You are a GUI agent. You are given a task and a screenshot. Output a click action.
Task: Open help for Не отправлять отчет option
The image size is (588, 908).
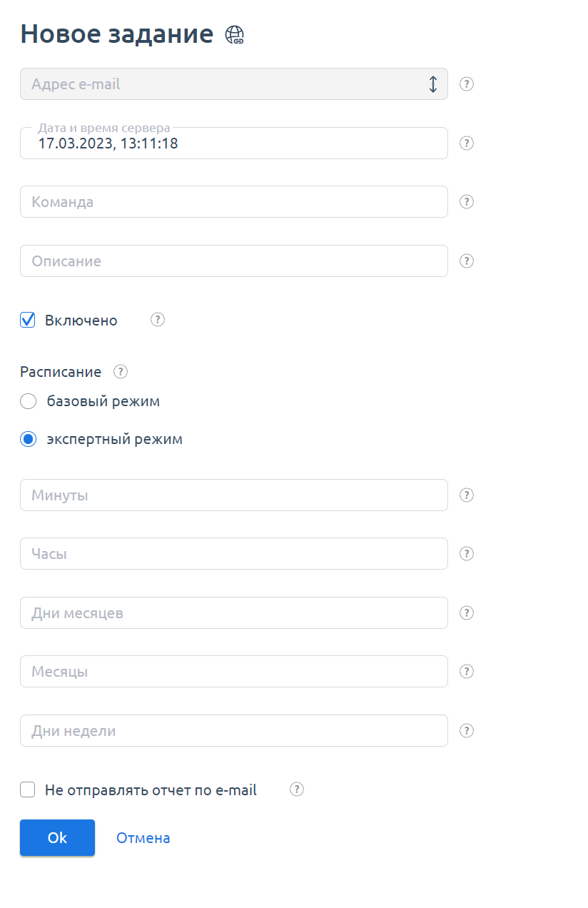(298, 790)
